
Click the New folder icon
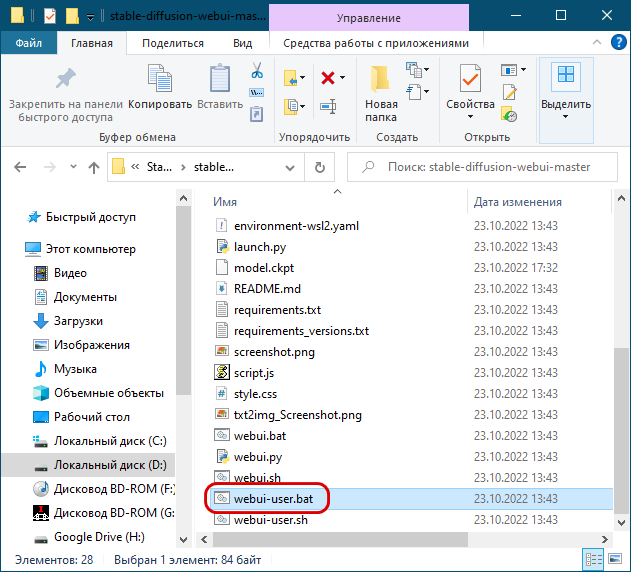pos(380,78)
